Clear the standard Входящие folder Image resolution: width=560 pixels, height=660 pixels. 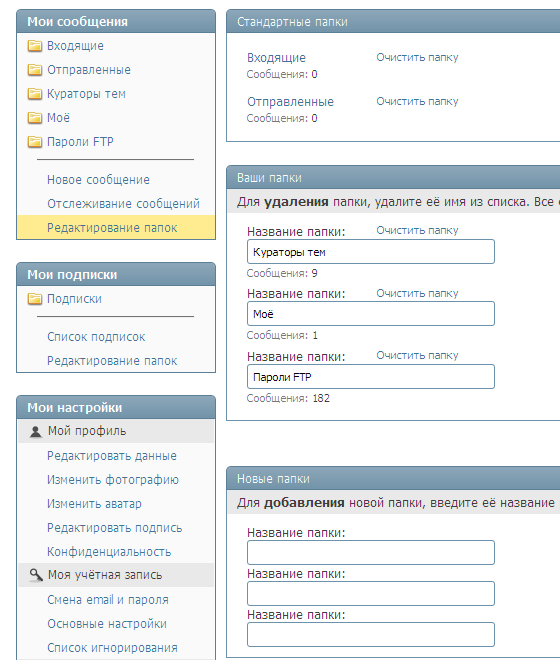click(x=417, y=57)
